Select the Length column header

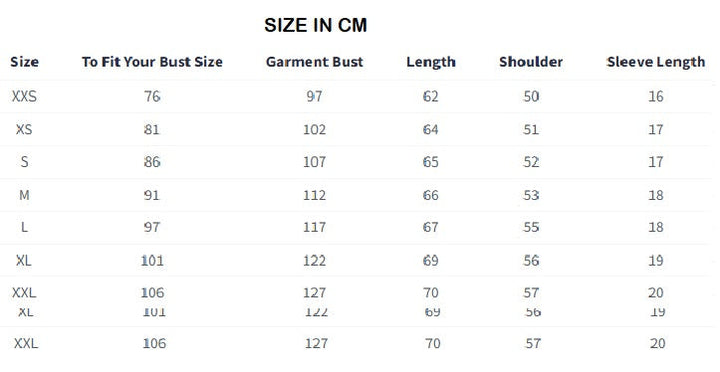[431, 62]
